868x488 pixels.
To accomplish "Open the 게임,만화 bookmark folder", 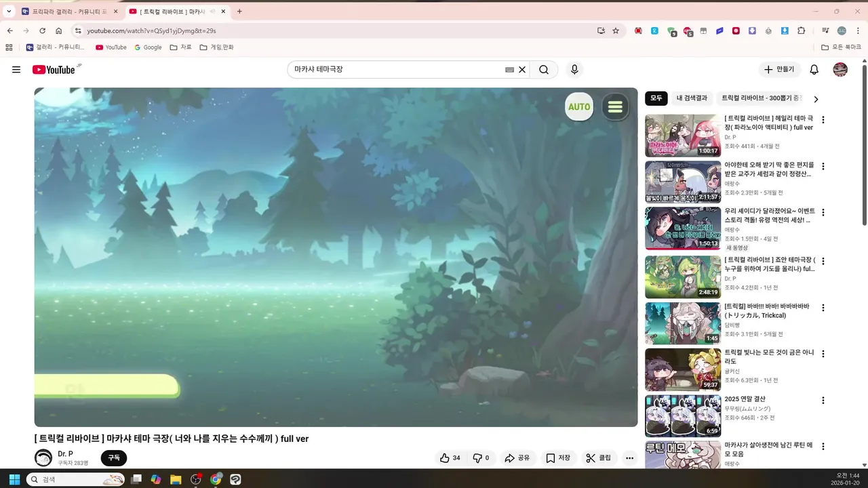I will click(216, 47).
